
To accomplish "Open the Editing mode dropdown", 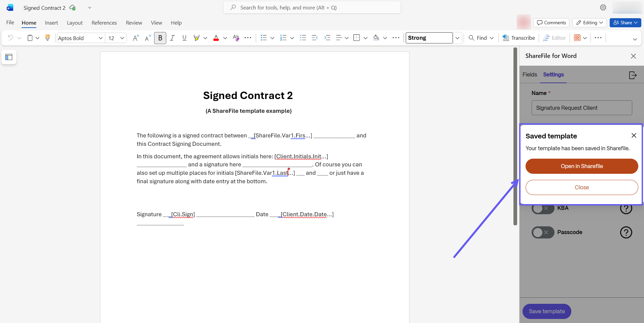I will (x=589, y=23).
